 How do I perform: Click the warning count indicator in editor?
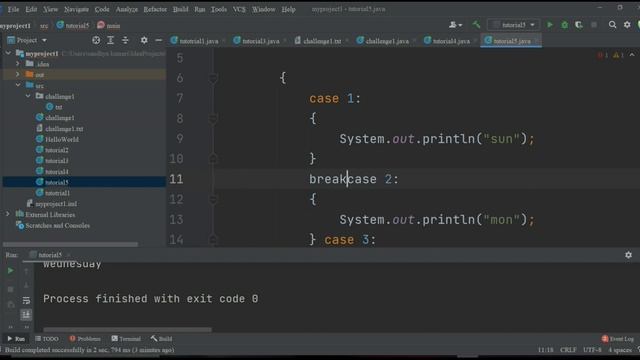[618, 55]
